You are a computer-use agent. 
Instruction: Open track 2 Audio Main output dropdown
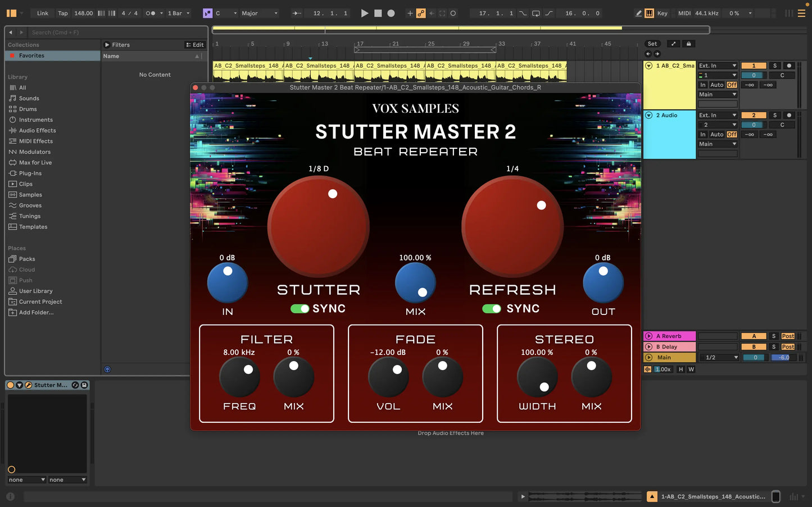pyautogui.click(x=718, y=144)
